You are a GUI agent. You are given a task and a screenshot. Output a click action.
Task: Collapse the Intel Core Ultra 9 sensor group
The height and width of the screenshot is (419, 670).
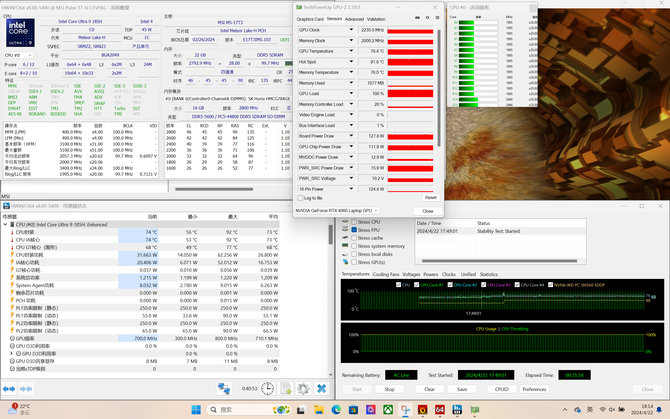click(x=6, y=224)
